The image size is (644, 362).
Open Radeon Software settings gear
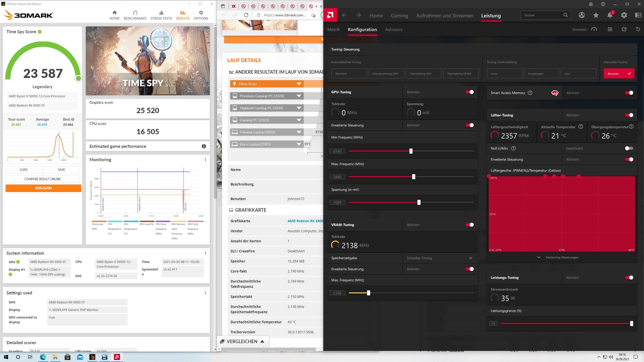(x=624, y=15)
